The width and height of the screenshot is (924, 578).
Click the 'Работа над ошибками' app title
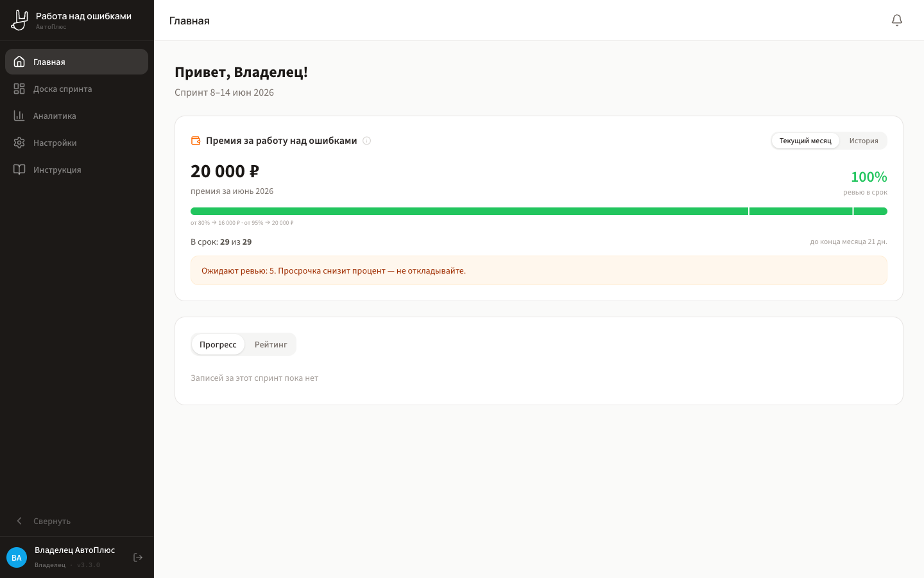pyautogui.click(x=83, y=16)
